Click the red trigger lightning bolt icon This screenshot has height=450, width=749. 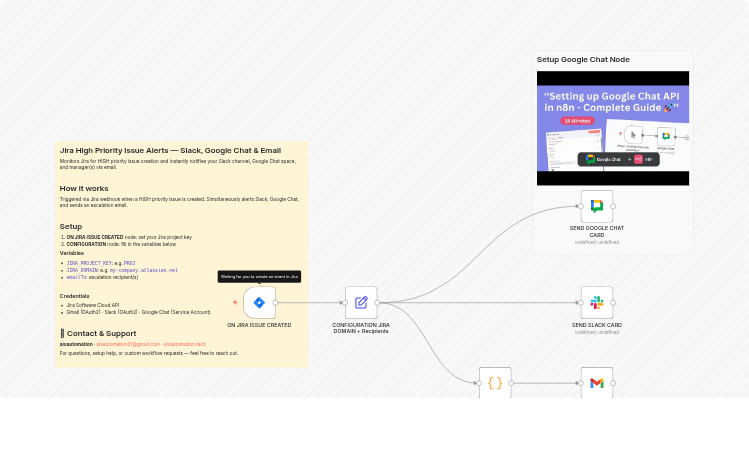[x=235, y=302]
